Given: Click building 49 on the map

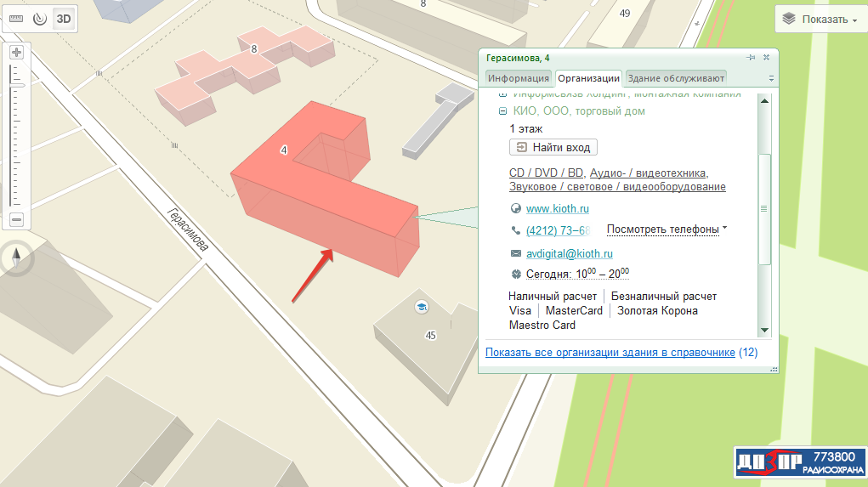Looking at the screenshot, I should 625,14.
